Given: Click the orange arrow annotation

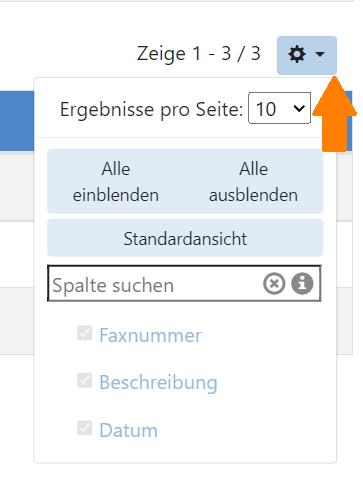Looking at the screenshot, I should [x=334, y=114].
